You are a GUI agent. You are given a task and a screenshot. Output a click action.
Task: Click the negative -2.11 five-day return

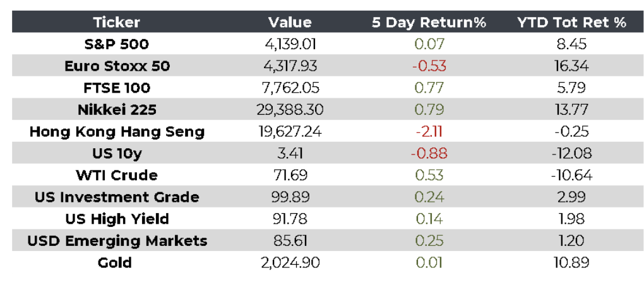[429, 132]
